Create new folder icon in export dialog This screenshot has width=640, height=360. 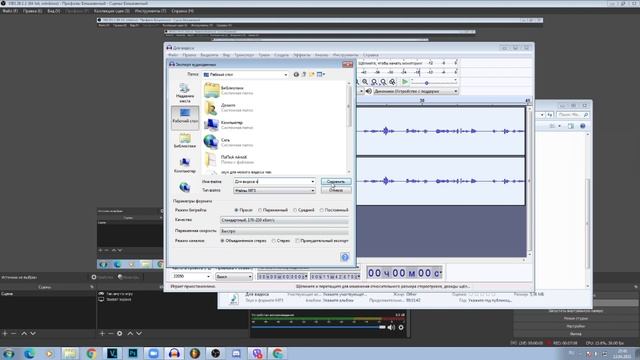[312, 74]
